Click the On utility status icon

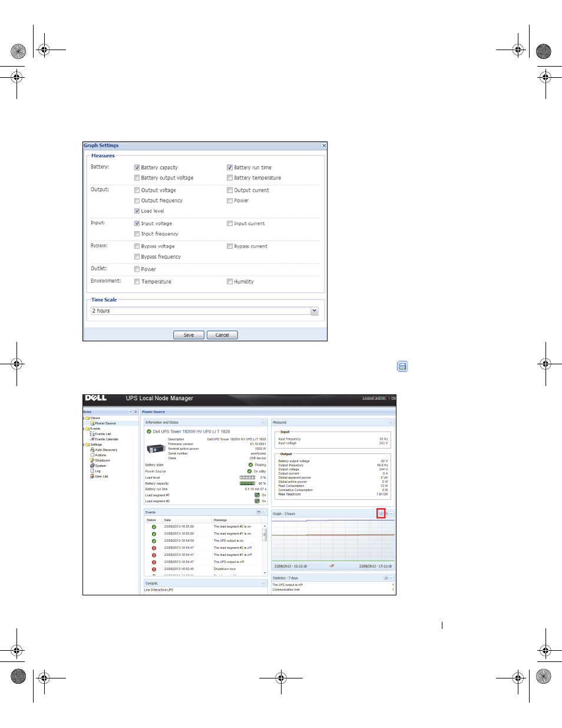[250, 472]
